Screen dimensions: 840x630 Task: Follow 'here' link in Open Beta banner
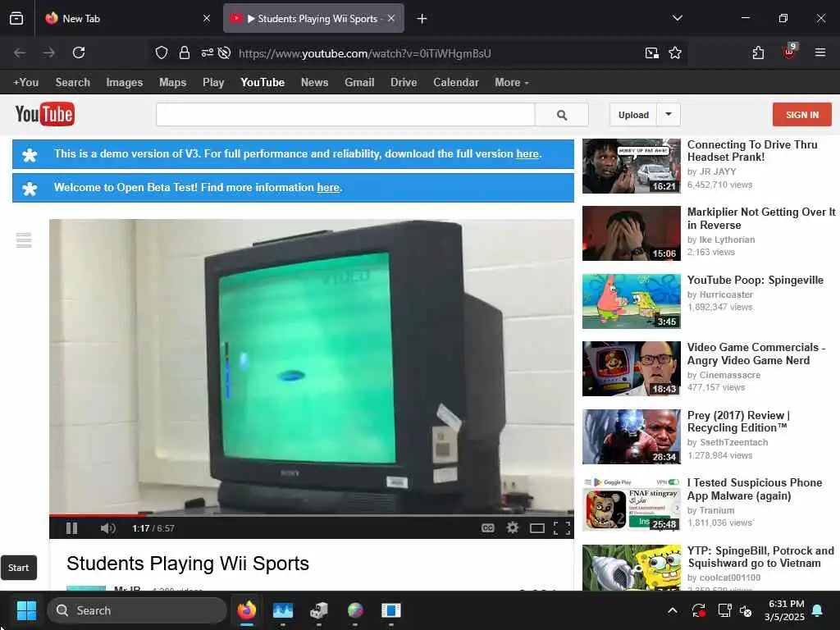coord(328,188)
